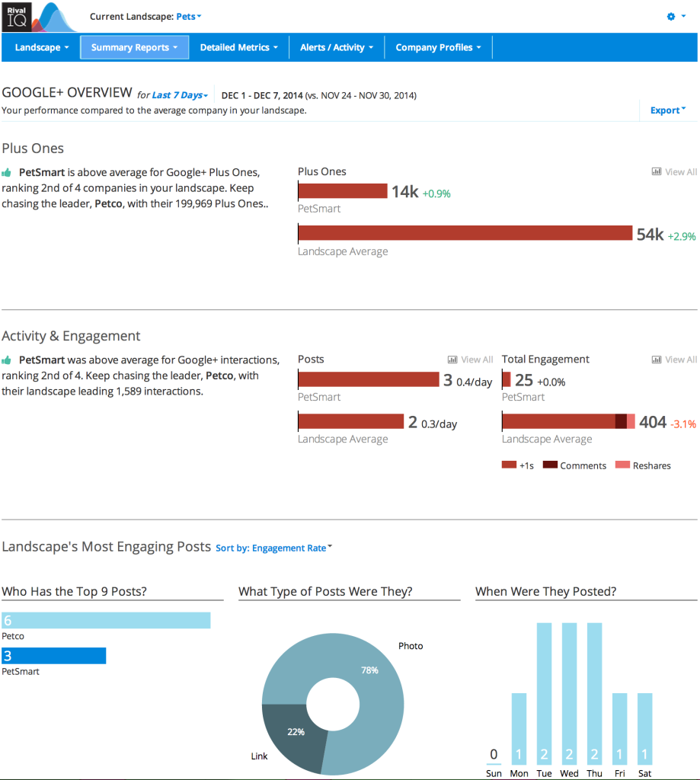Click the 54k Landscape Average value
The width and height of the screenshot is (700, 780).
[x=650, y=235]
